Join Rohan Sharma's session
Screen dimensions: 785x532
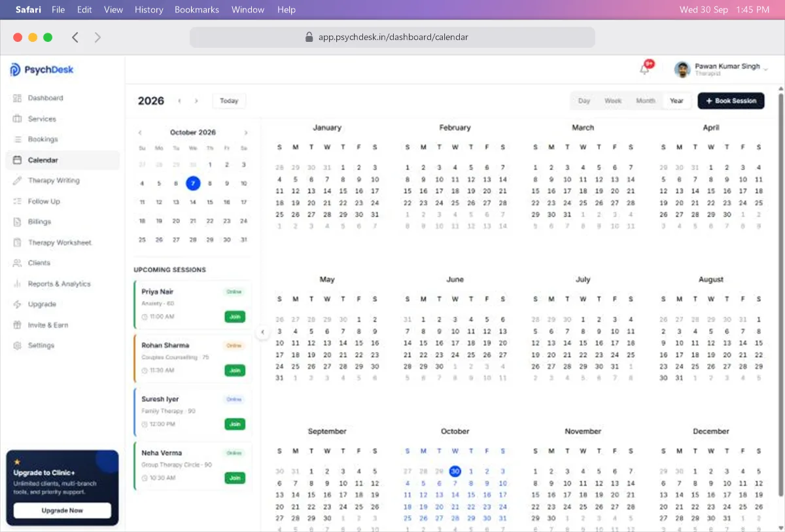[235, 370]
